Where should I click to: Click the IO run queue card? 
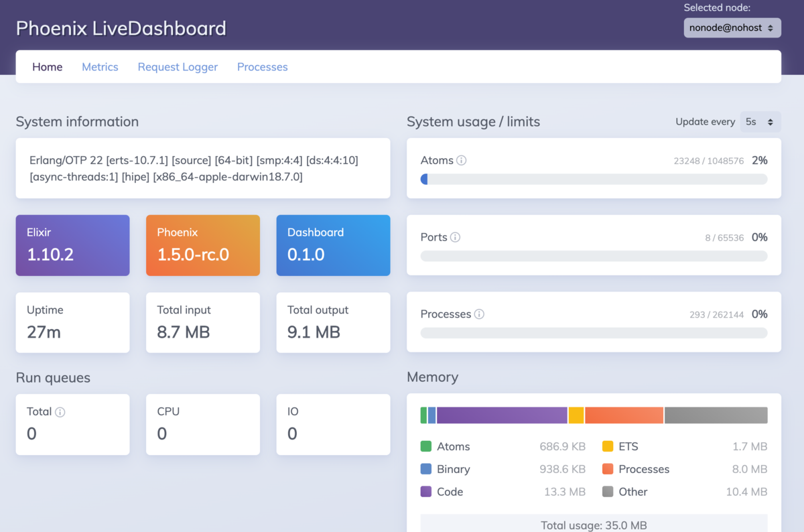click(334, 425)
